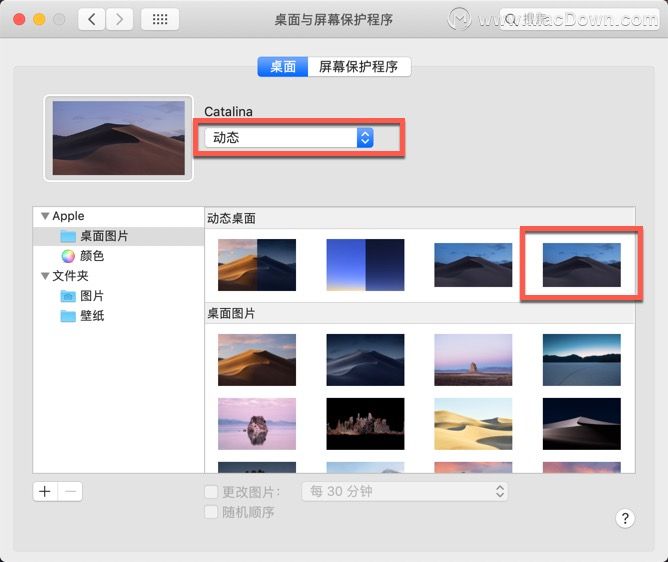The image size is (668, 562).
Task: Pick the dark dune ridge picture
Action: pos(582,424)
